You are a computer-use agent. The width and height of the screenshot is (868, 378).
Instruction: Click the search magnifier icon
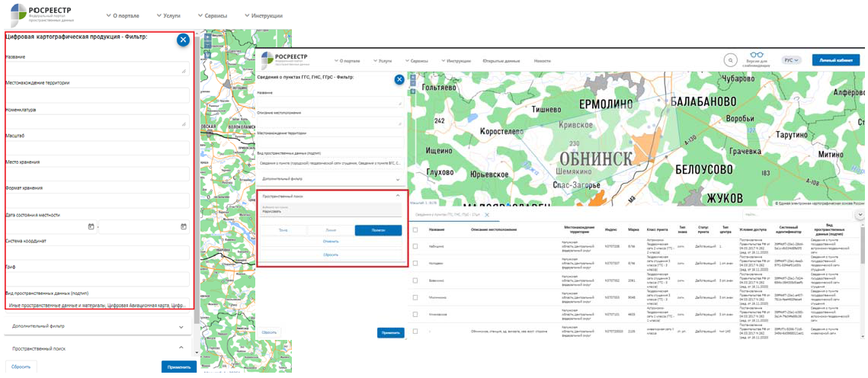point(730,60)
